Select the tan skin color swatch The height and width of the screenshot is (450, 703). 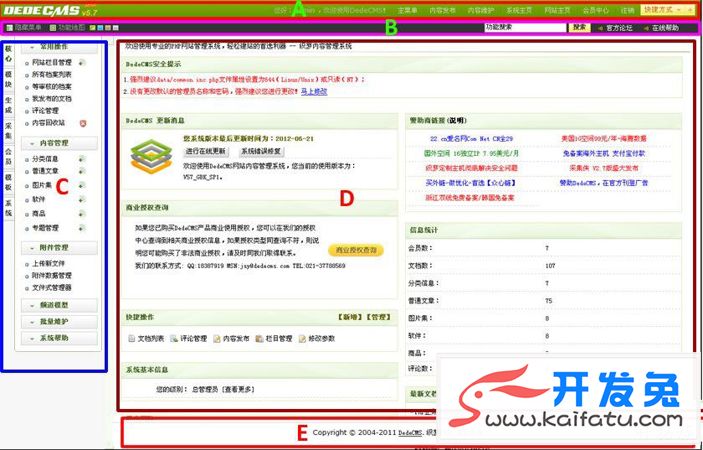[x=108, y=28]
